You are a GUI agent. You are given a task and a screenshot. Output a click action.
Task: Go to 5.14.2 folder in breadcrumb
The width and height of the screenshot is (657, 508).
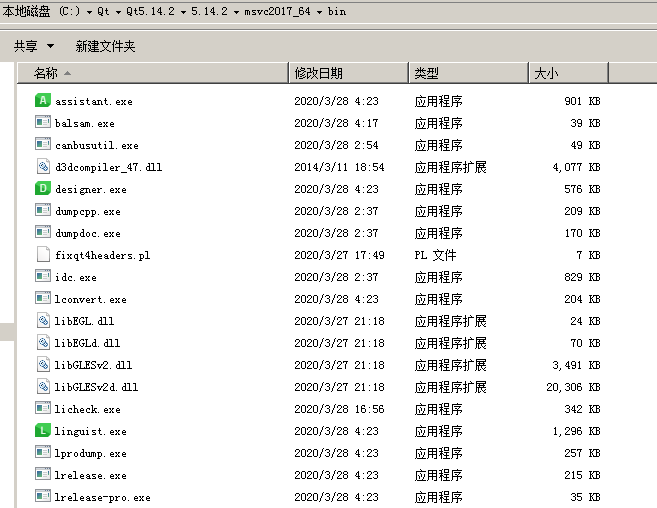(x=206, y=12)
